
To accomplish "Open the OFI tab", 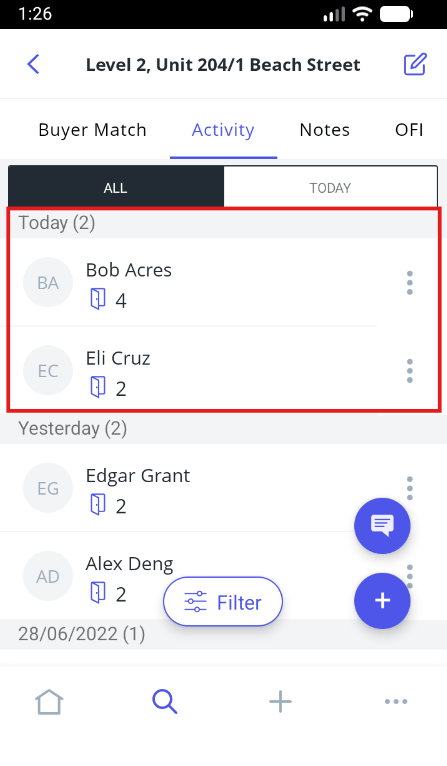I will tap(409, 130).
